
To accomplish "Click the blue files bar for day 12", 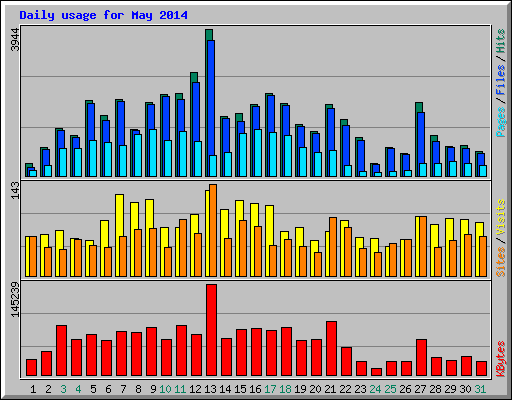I will point(196,112).
